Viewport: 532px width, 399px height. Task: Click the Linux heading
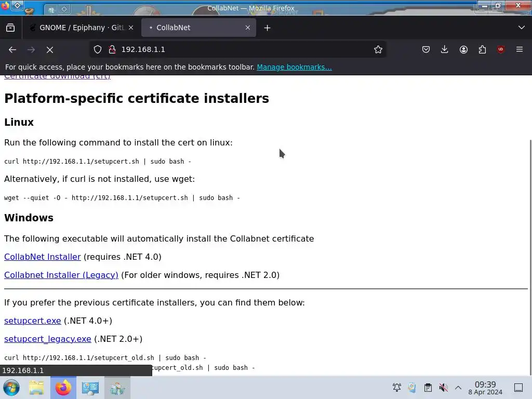click(19, 122)
